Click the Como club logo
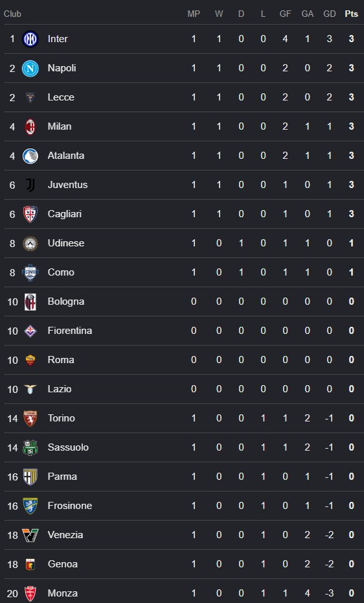This screenshot has width=364, height=603. point(30,273)
